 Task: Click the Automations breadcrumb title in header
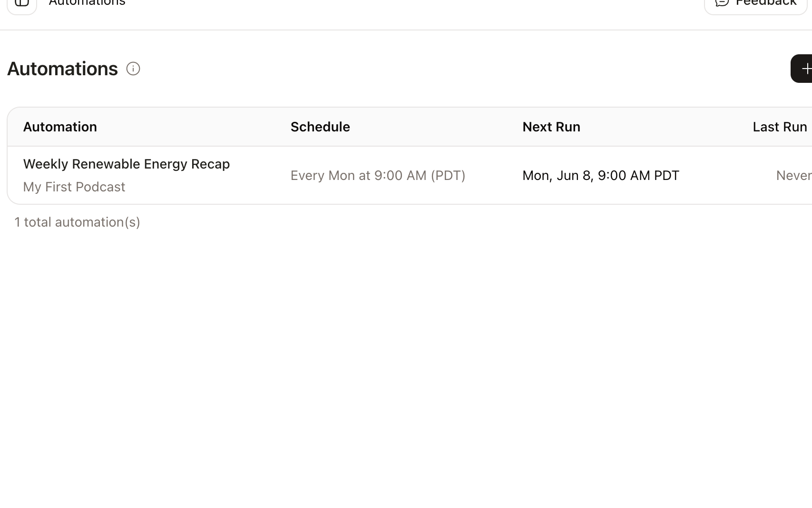(87, 3)
